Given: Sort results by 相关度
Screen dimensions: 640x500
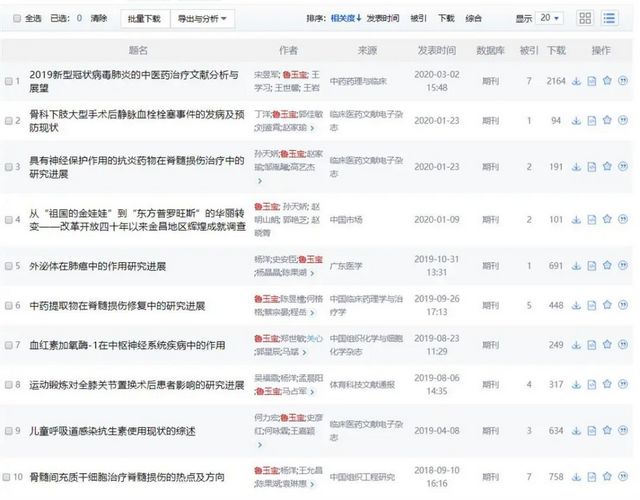Looking at the screenshot, I should [346, 18].
